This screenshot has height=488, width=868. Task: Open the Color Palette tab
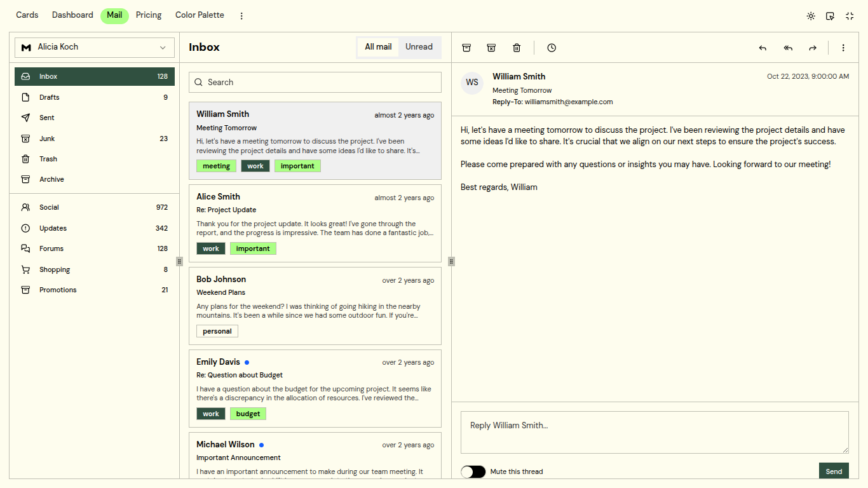[200, 15]
